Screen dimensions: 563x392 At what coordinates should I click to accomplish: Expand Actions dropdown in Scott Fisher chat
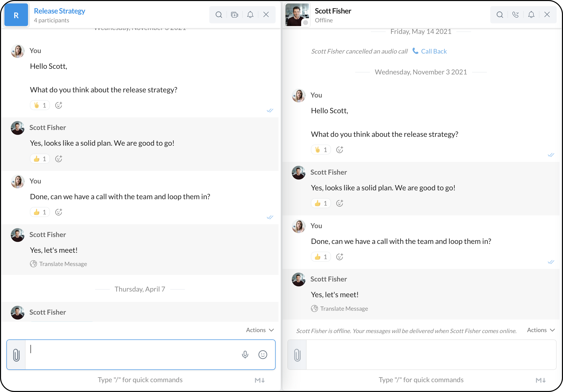pos(541,330)
